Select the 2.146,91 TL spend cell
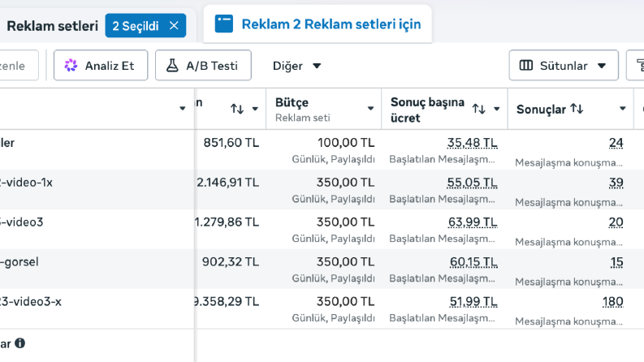Image resolution: width=644 pixels, height=362 pixels. click(228, 183)
